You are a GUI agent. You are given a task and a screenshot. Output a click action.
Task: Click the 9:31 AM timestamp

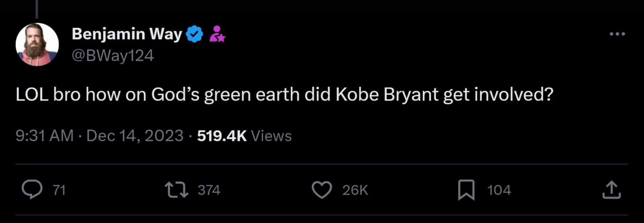(x=44, y=136)
